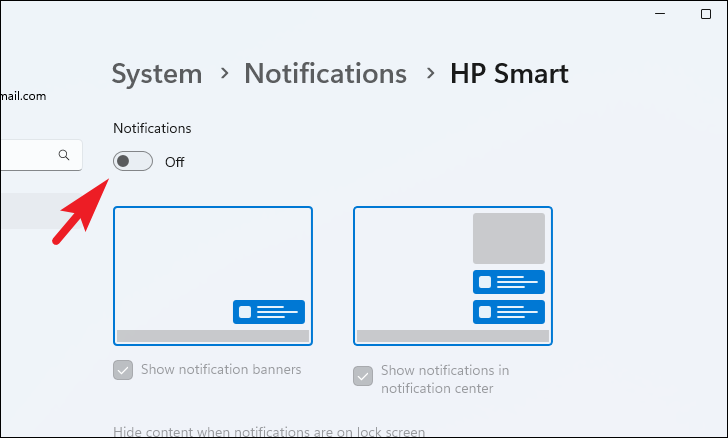
Task: Go back to the Notifications breadcrumb
Action: coord(325,73)
